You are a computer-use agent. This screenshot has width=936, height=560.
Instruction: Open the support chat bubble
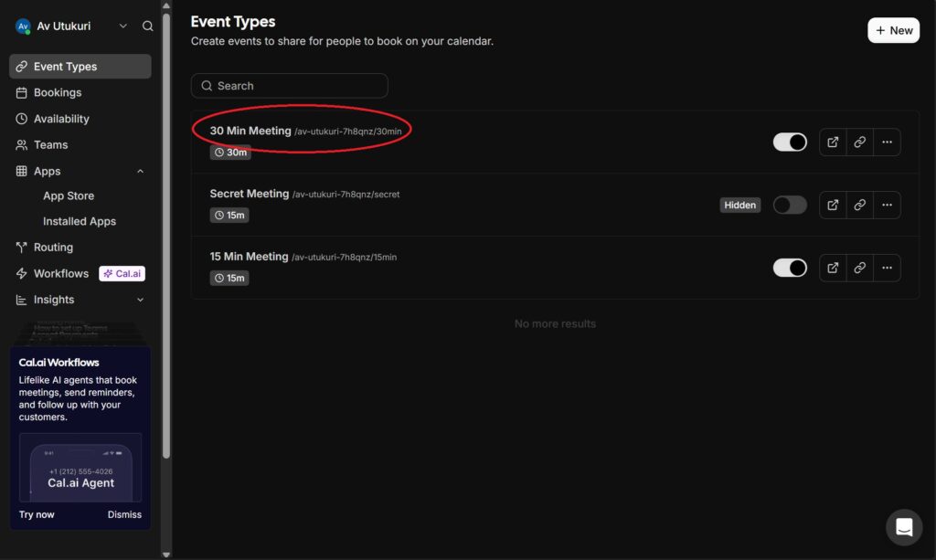pyautogui.click(x=904, y=527)
